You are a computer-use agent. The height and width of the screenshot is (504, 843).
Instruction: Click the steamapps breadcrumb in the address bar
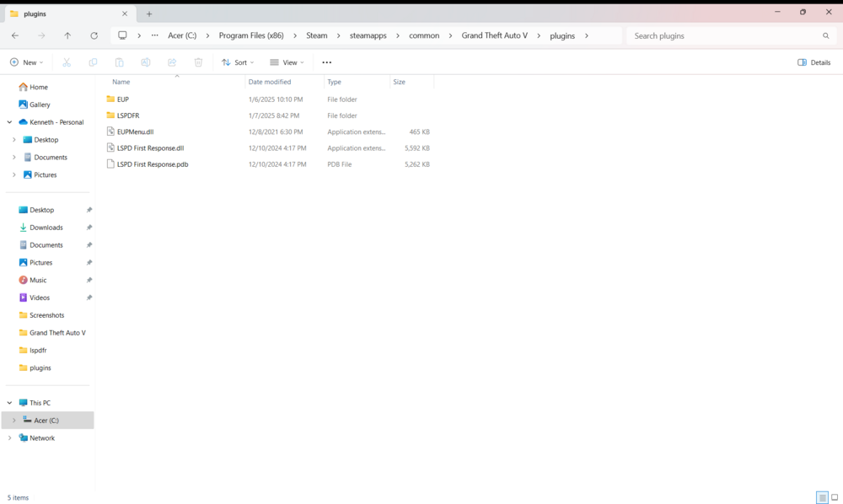tap(367, 35)
